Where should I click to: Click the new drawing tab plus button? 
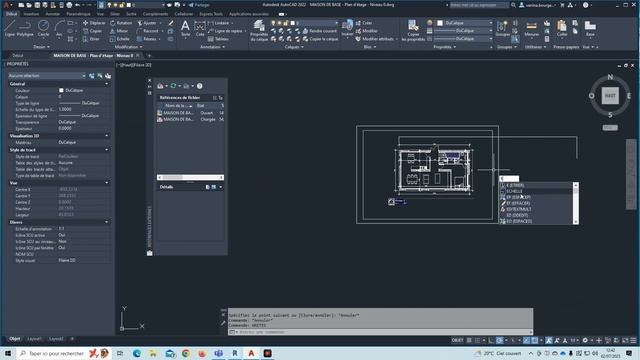149,55
